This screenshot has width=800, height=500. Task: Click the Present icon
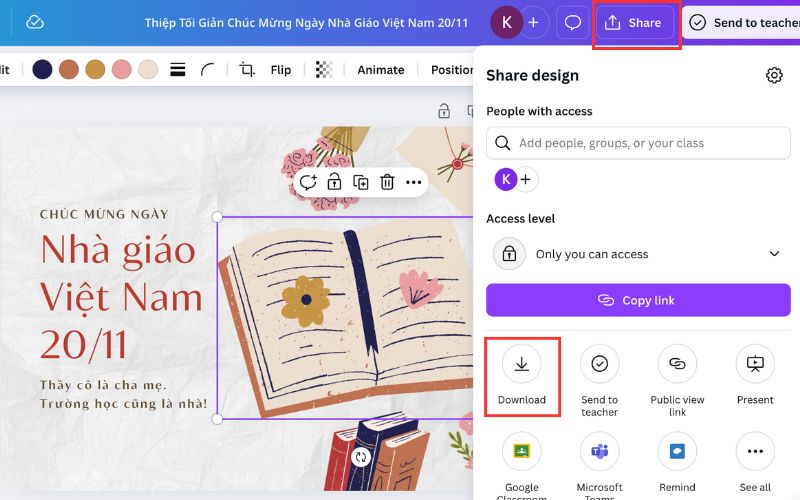(x=755, y=365)
